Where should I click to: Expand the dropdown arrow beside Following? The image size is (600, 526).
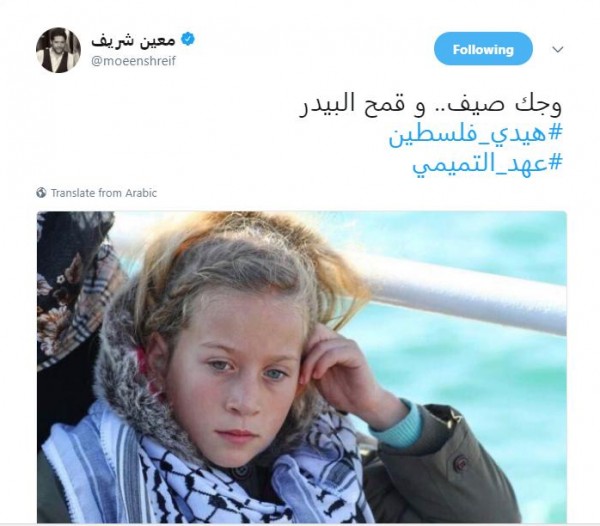click(558, 49)
